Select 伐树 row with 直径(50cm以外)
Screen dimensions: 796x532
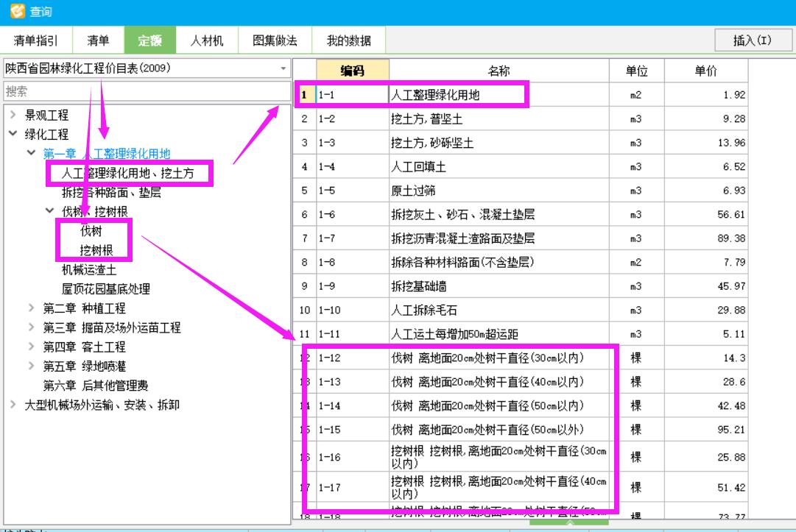pyautogui.click(x=521, y=430)
